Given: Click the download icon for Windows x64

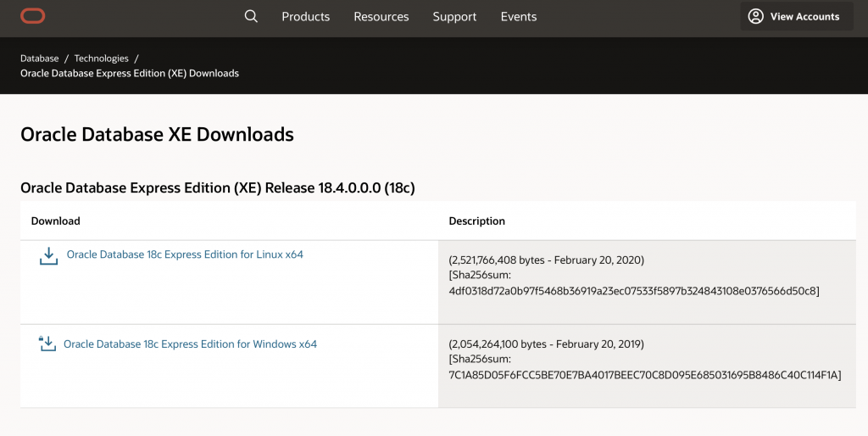Looking at the screenshot, I should click(47, 344).
